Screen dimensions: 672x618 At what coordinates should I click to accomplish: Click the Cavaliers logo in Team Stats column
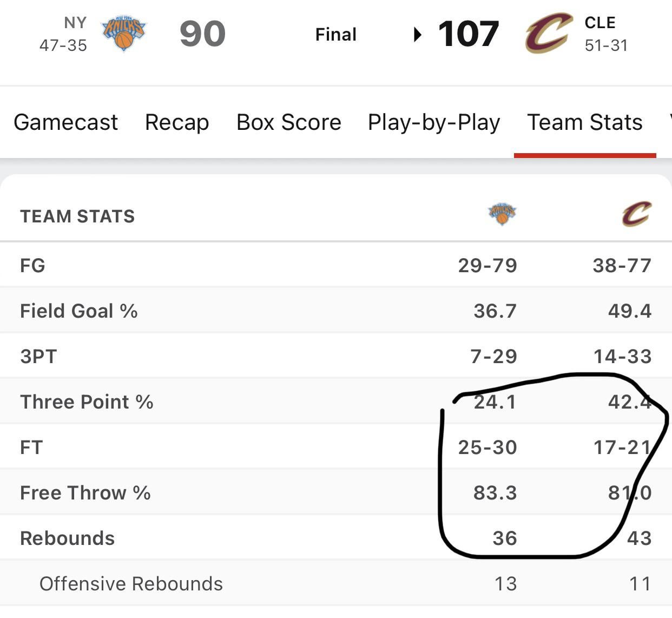(x=636, y=214)
